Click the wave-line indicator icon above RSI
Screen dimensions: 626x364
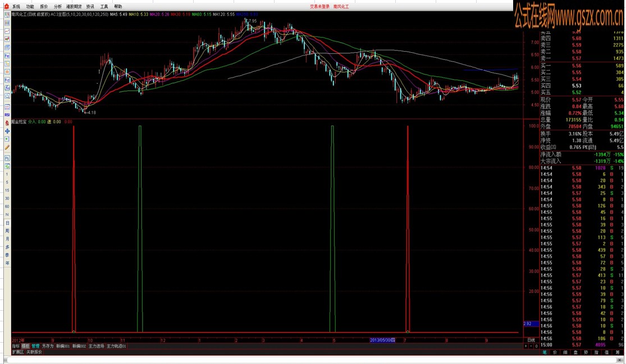point(7,107)
